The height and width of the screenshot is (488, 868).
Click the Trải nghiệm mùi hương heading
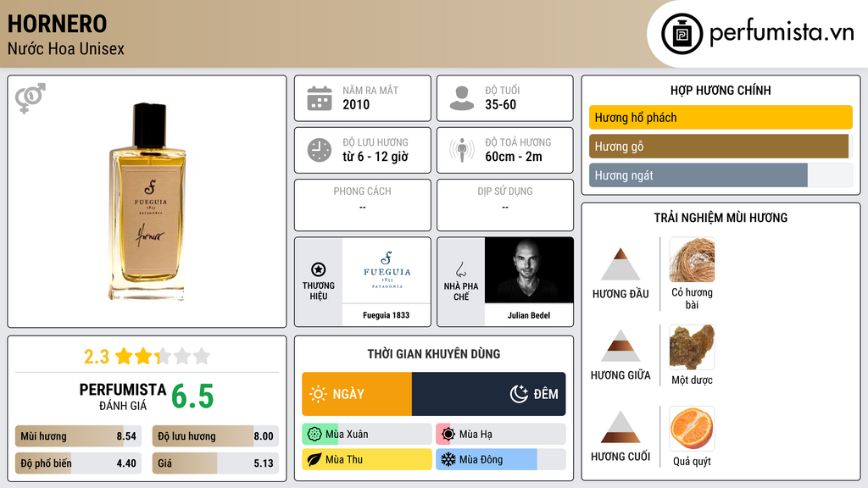[x=721, y=218]
